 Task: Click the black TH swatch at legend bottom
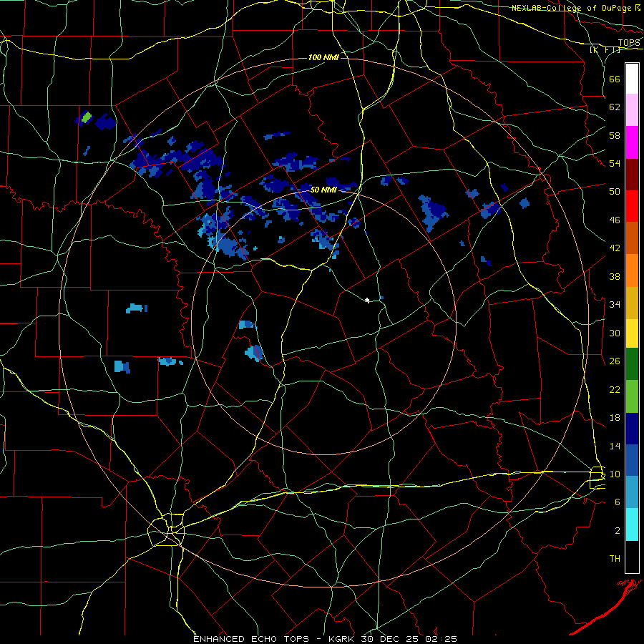(x=632, y=557)
